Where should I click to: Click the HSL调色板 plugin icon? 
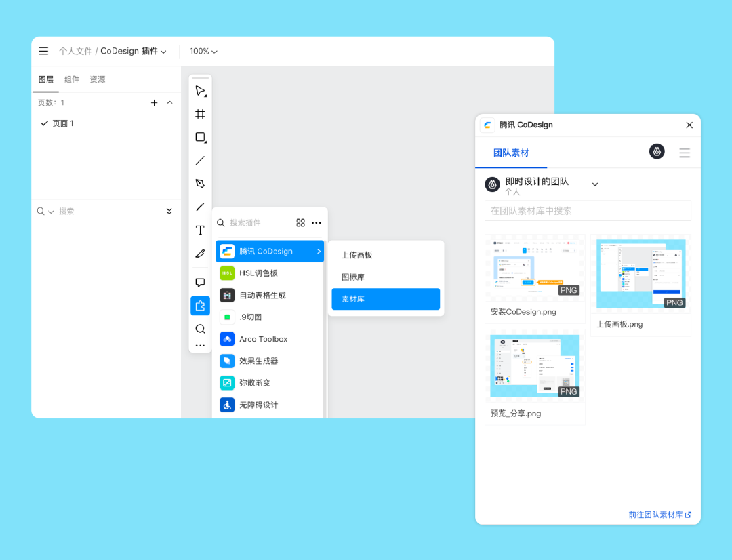click(x=227, y=273)
